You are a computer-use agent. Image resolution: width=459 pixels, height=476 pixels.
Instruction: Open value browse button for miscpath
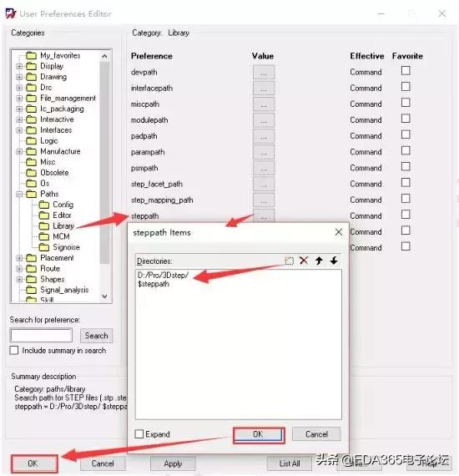[264, 104]
